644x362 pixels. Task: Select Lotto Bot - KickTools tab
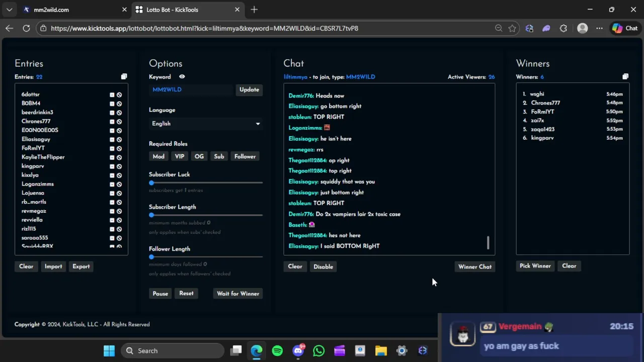click(x=187, y=10)
